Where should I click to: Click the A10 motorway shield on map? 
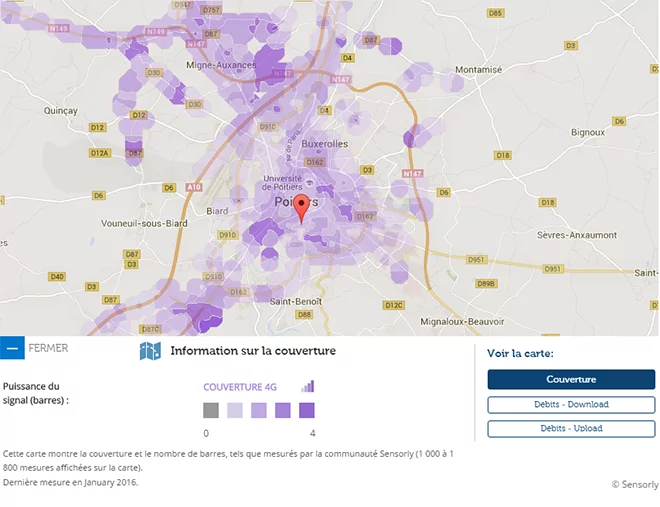click(x=193, y=187)
